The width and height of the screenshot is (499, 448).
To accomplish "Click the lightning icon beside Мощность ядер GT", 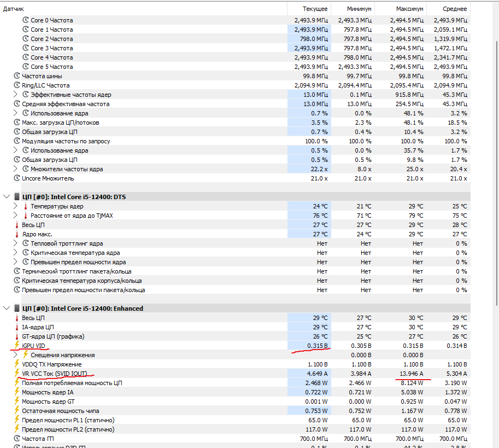I will [17, 401].
